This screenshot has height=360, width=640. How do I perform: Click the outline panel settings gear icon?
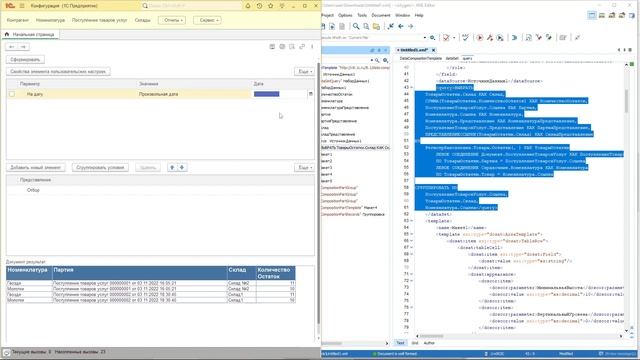coord(385,60)
